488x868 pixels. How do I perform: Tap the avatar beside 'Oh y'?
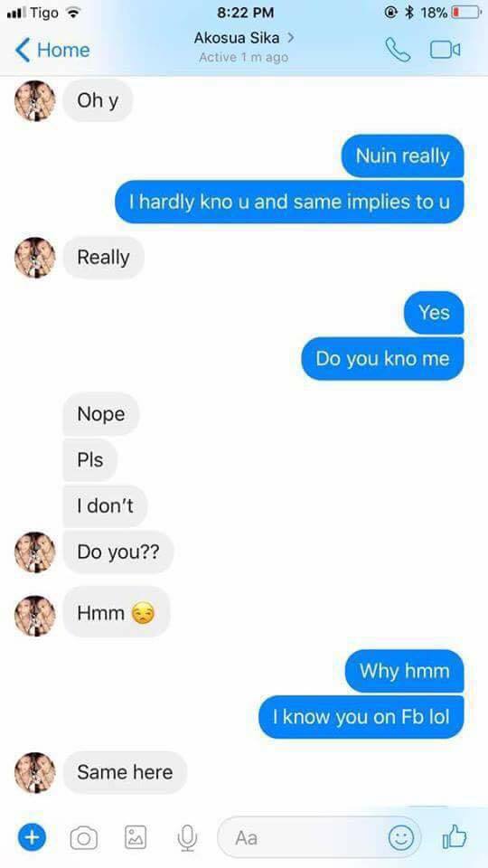pos(35,100)
